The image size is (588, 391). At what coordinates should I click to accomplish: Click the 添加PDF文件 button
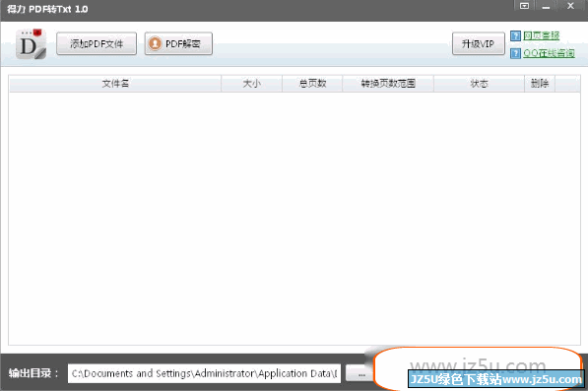97,44
